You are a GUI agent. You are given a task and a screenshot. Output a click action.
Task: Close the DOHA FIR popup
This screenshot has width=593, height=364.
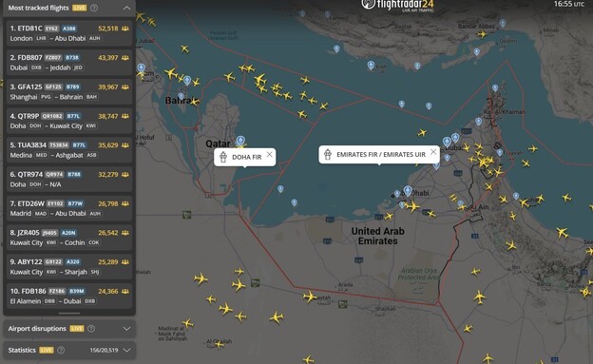tap(269, 154)
